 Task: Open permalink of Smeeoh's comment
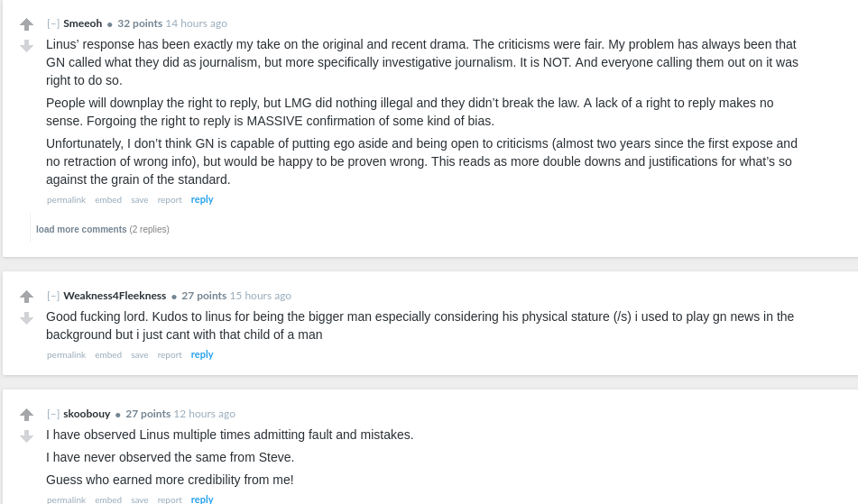pos(66,200)
